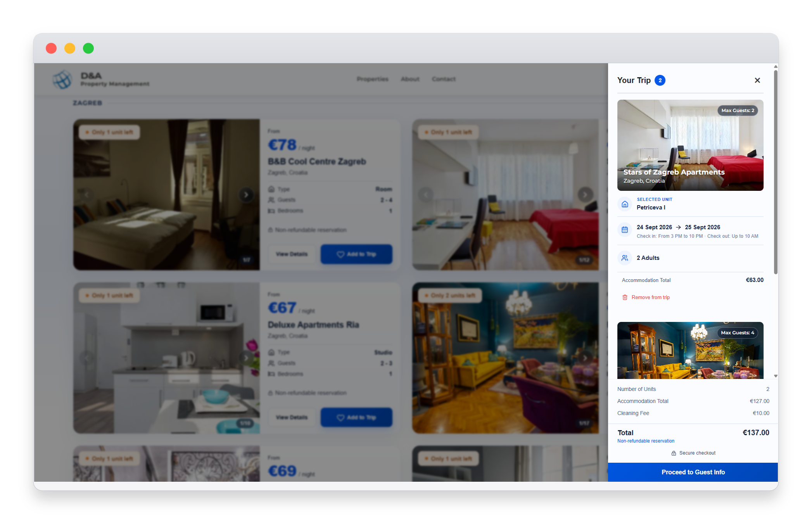
Task: View Details for B&B Cool Centre Zagreb
Action: click(x=292, y=254)
